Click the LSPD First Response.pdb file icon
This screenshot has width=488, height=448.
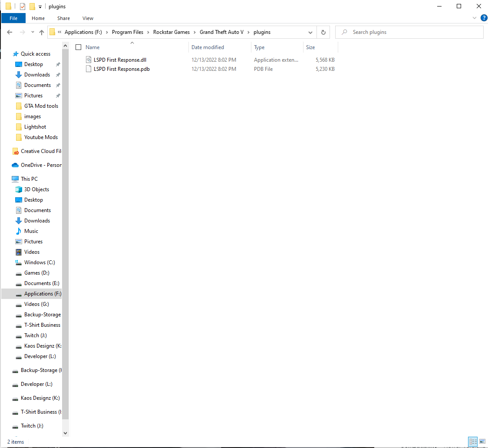[x=89, y=69]
